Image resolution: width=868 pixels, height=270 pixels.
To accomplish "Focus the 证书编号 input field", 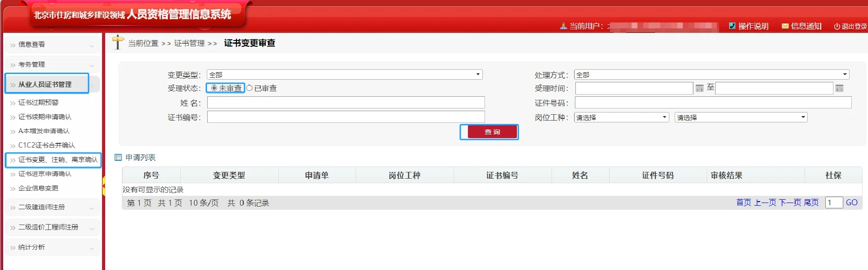I will tap(346, 117).
